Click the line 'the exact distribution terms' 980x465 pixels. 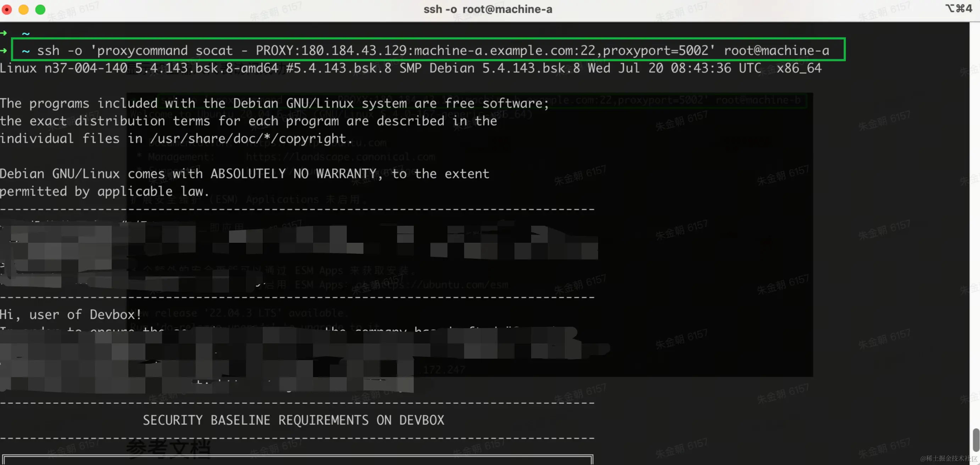249,121
